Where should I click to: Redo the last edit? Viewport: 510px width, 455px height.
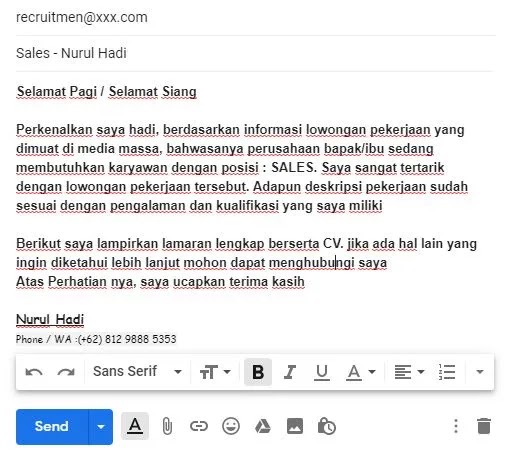tap(66, 372)
